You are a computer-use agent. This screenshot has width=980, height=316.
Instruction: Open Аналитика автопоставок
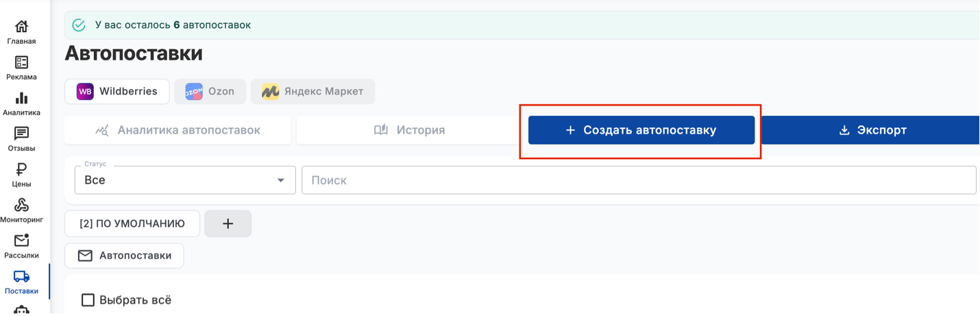tap(177, 130)
